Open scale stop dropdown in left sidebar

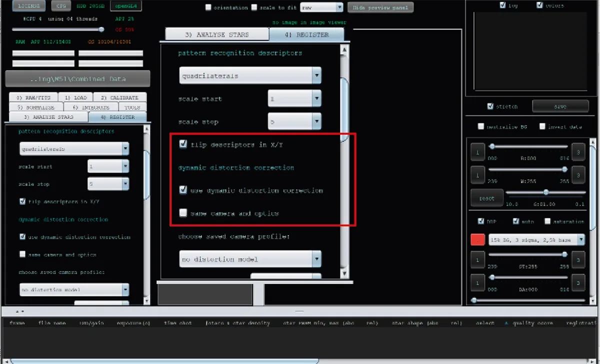tap(108, 184)
